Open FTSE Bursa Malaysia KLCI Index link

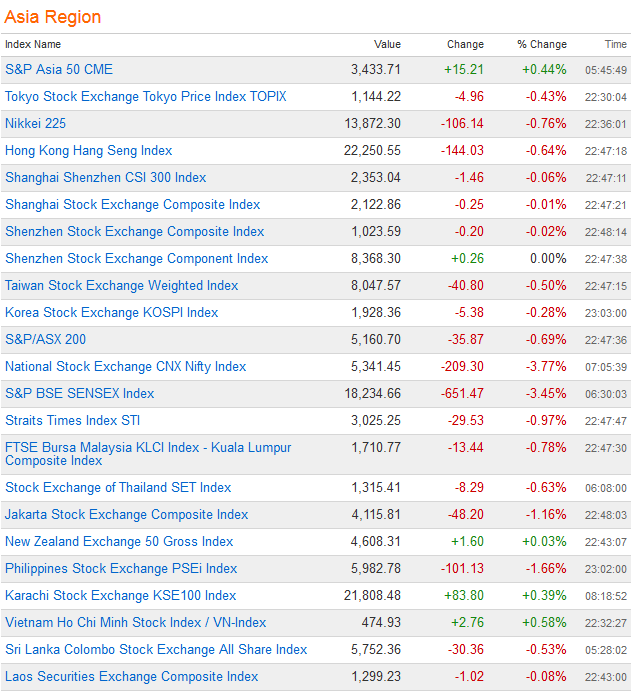tap(148, 454)
